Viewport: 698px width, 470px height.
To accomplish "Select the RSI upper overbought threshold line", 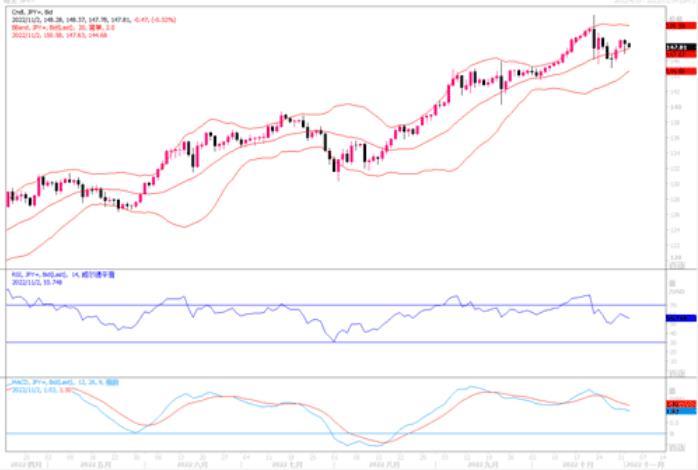I will coord(300,305).
